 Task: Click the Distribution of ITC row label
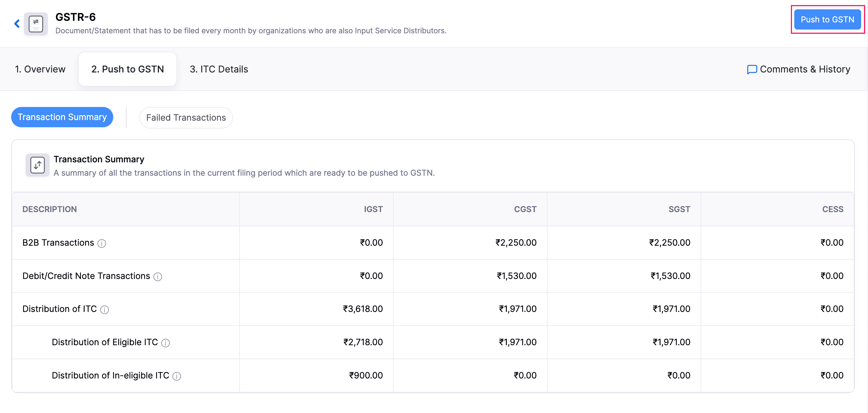(x=59, y=309)
